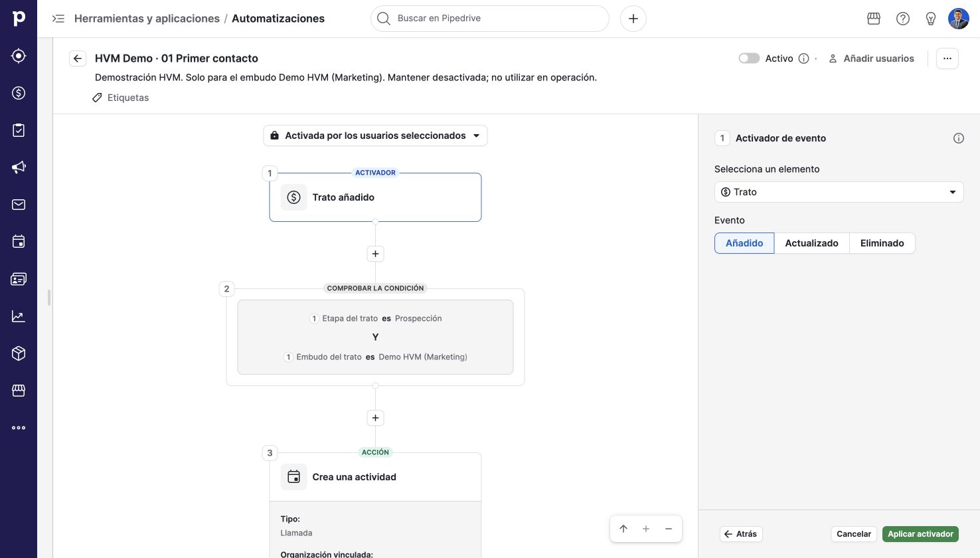
Task: Toggle the Activo switch
Action: coord(749,58)
